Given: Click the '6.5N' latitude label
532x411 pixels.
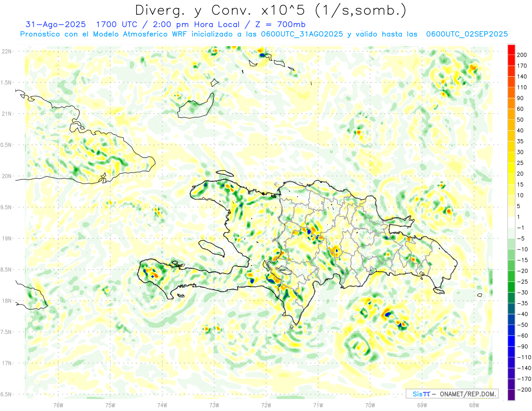Looking at the screenshot, I should point(7,394).
